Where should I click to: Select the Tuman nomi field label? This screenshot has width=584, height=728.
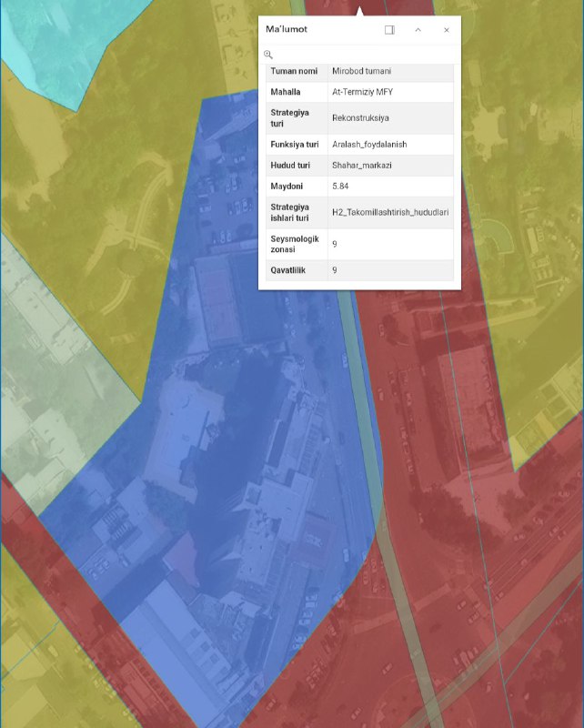(294, 71)
